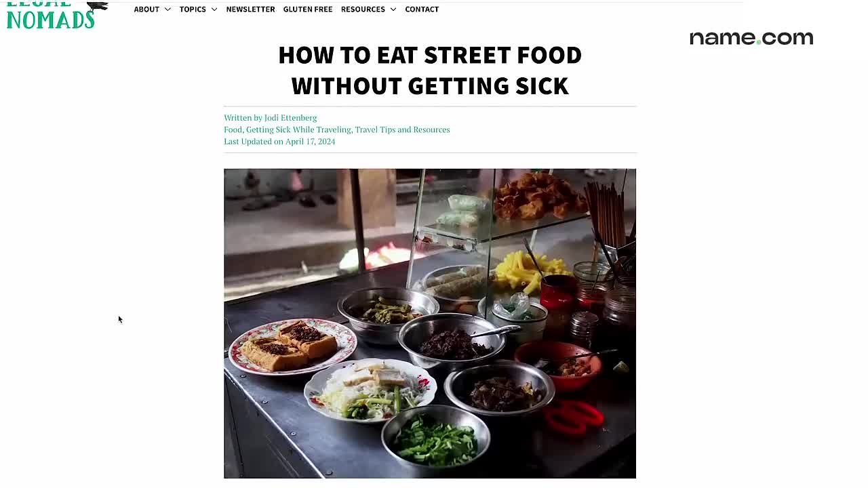
Task: Expand the About menu chevron
Action: pyautogui.click(x=167, y=9)
